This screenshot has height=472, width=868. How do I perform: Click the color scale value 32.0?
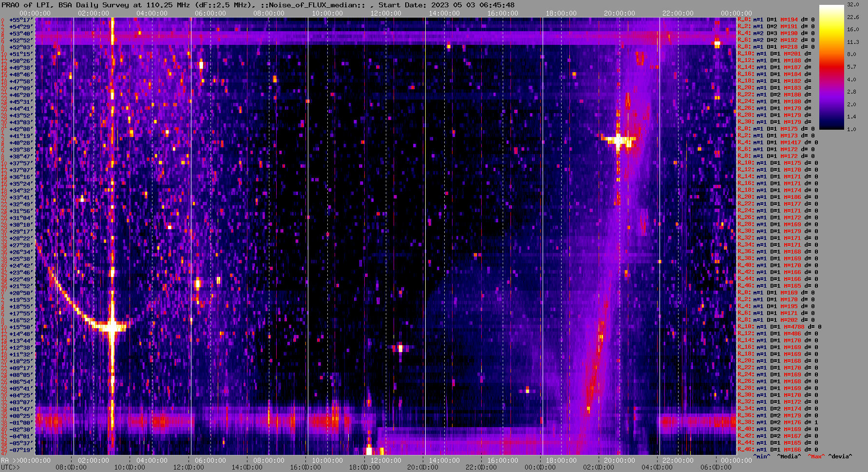(x=853, y=4)
